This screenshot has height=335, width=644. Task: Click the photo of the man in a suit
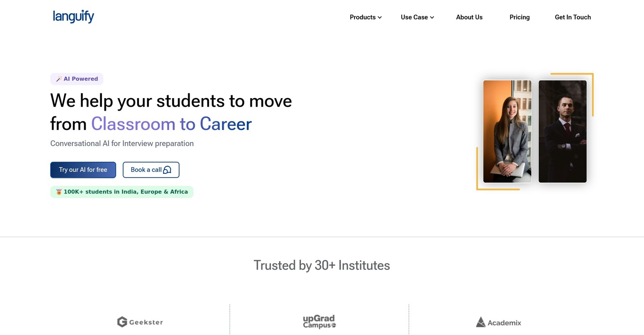click(562, 132)
